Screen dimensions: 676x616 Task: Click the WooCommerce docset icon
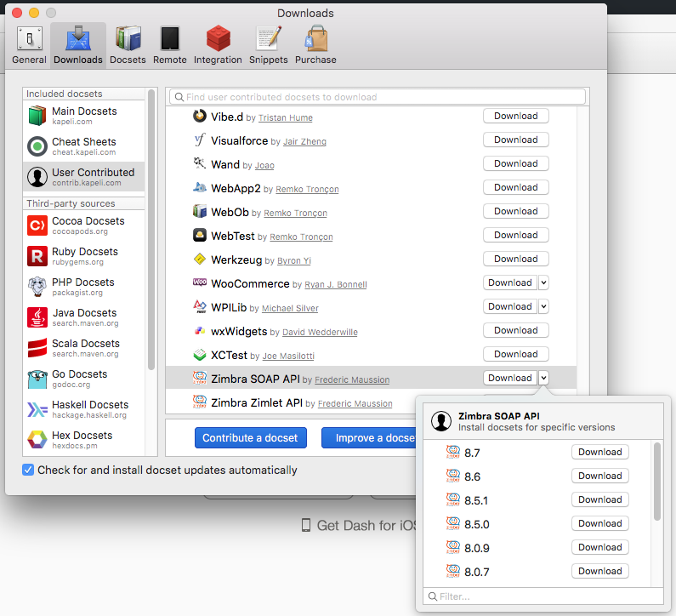click(199, 282)
